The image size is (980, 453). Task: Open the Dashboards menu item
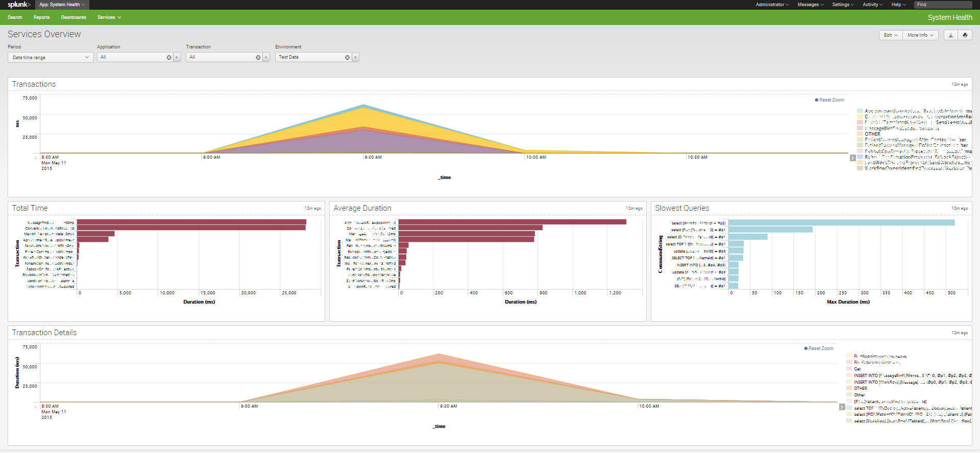point(73,17)
